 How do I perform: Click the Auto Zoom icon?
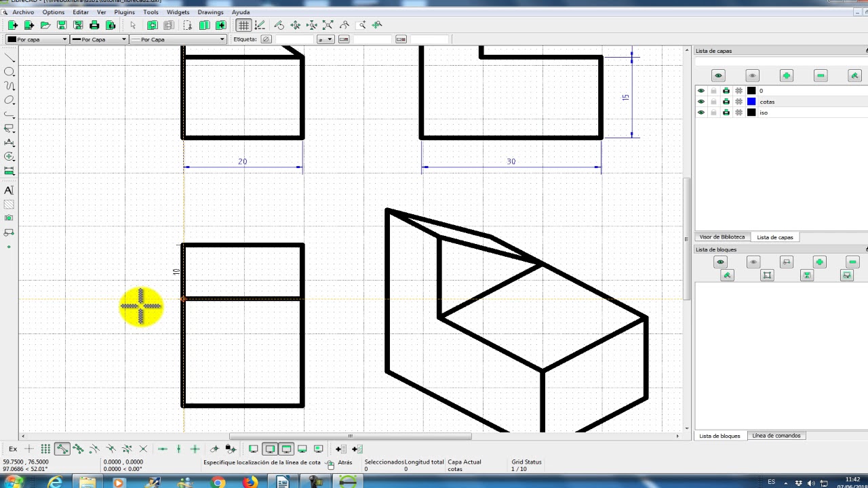pos(328,25)
